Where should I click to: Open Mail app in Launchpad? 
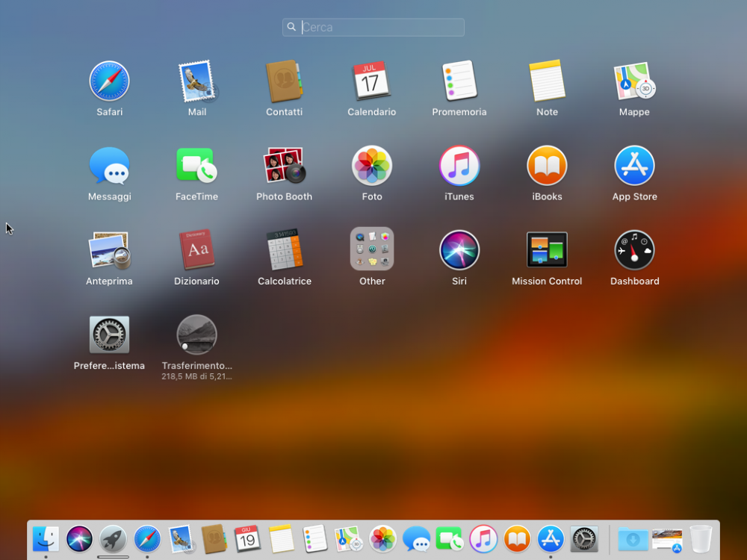pos(196,81)
